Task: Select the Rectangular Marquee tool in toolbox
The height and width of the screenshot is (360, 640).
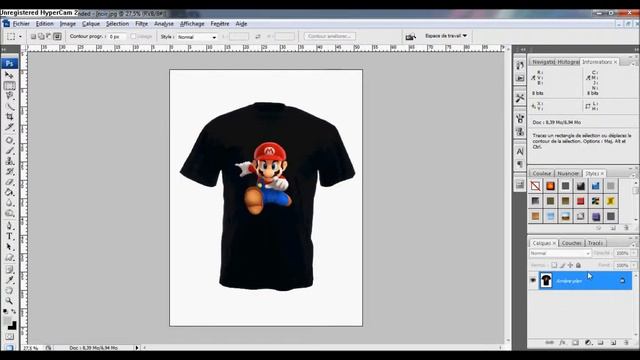Action: pos(9,86)
